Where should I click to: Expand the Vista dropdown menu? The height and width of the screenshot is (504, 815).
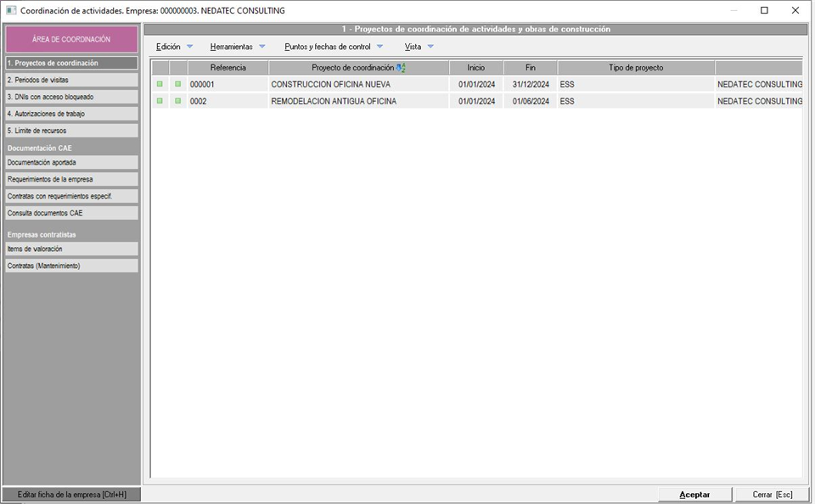click(x=419, y=47)
